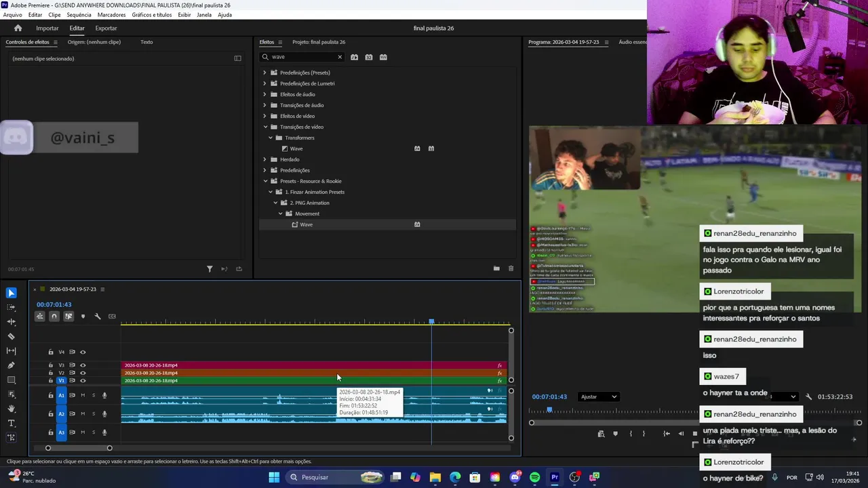Select the Pen tool
This screenshot has height=488, width=868.
(11, 365)
